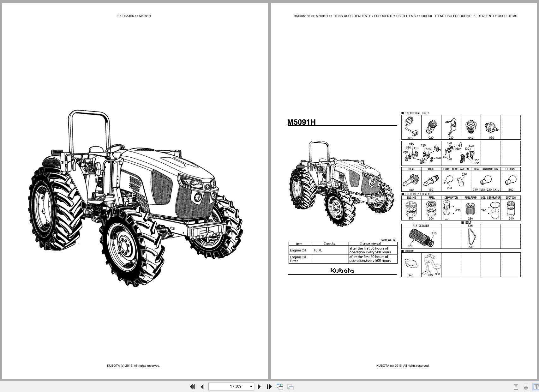Image resolution: width=539 pixels, height=392 pixels.
Task: Click the SUCTION filter 300 illustration
Action: tap(511, 209)
